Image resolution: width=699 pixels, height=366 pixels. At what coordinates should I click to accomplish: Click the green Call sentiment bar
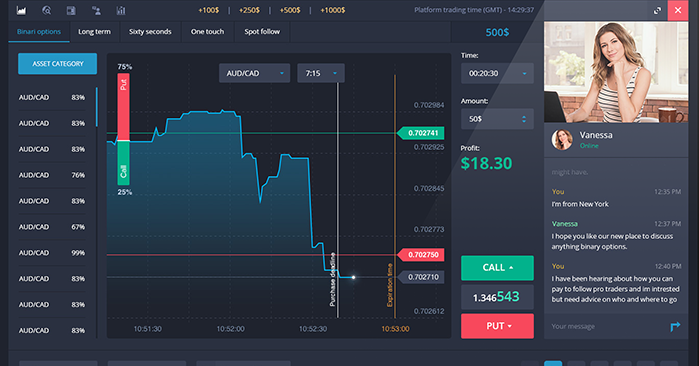(x=123, y=163)
